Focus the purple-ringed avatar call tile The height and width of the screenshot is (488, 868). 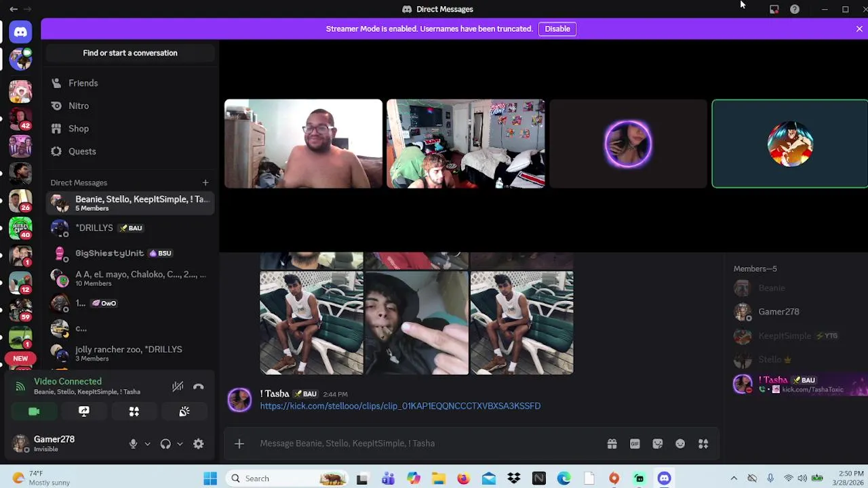[628, 144]
